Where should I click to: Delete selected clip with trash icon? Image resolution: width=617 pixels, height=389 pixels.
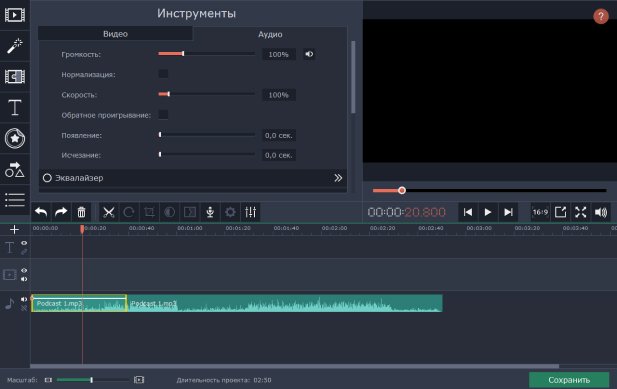(81, 212)
